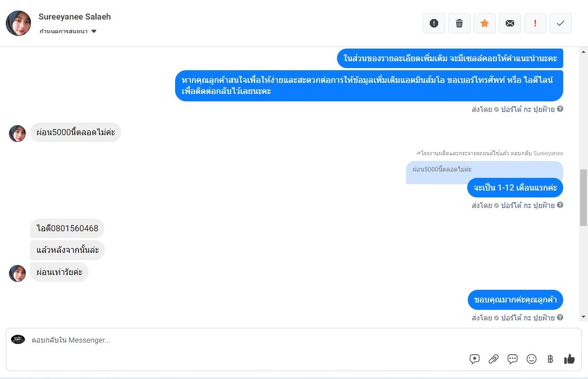Mark conversation as done with the checkmark

[560, 23]
